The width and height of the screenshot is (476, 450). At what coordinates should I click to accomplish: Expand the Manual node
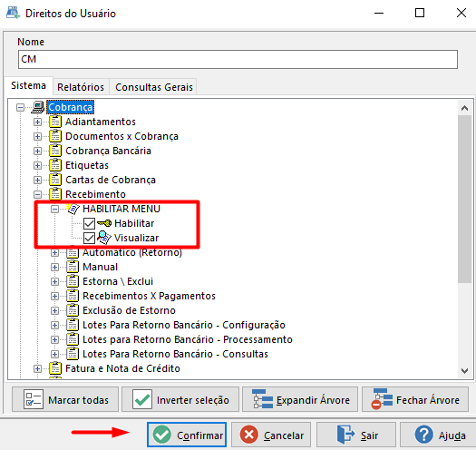(x=55, y=267)
